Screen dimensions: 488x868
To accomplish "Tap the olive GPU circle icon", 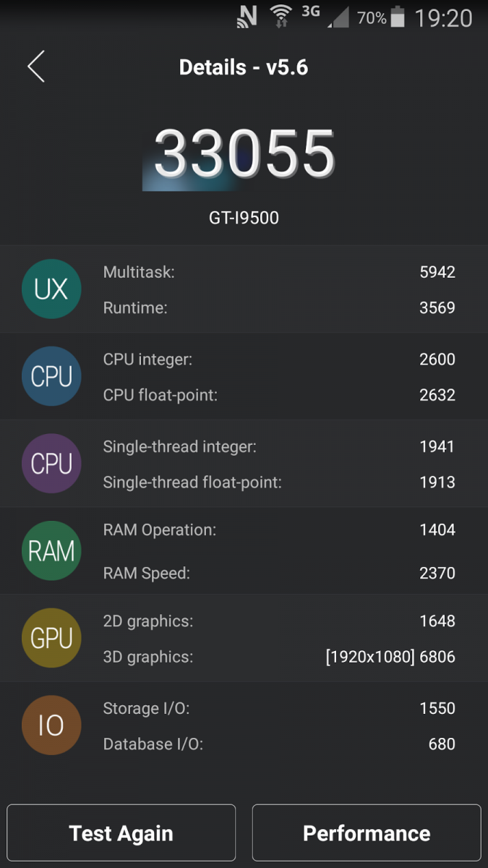I will pos(51,638).
